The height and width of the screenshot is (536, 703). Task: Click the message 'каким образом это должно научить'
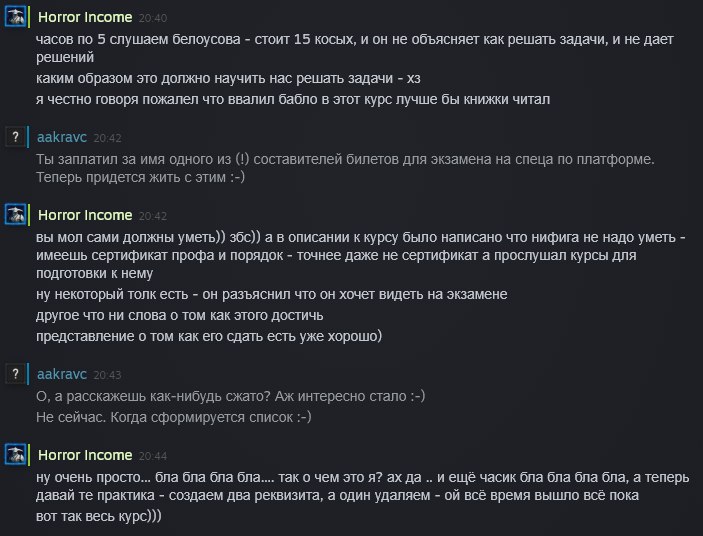click(228, 78)
